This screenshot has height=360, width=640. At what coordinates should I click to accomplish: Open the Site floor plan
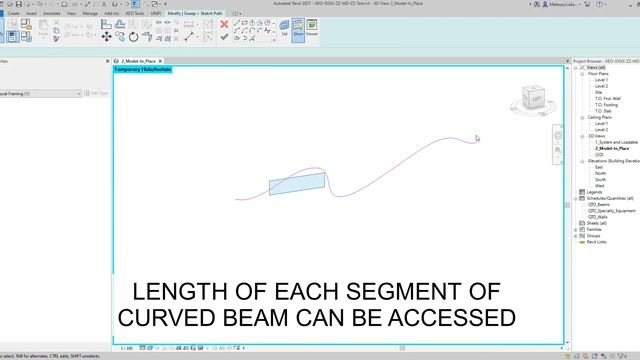[598, 92]
